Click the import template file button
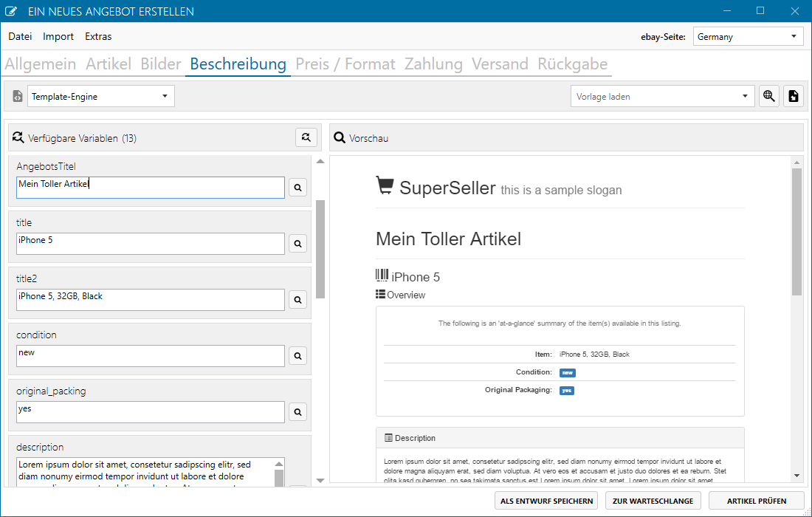Screen dimensions: 812x517 tap(794, 96)
